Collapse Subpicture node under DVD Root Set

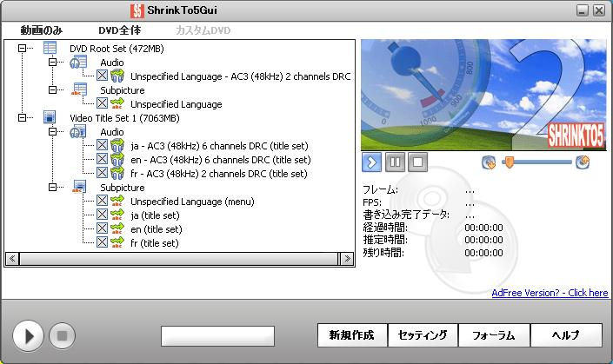(x=52, y=89)
